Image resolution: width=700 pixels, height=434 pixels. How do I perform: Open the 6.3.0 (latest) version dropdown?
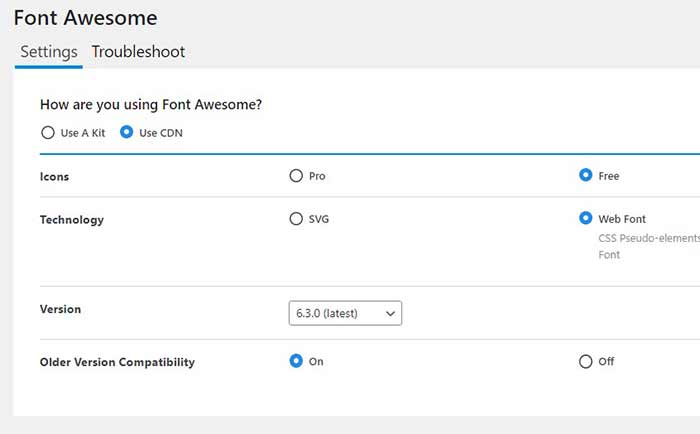(x=344, y=313)
